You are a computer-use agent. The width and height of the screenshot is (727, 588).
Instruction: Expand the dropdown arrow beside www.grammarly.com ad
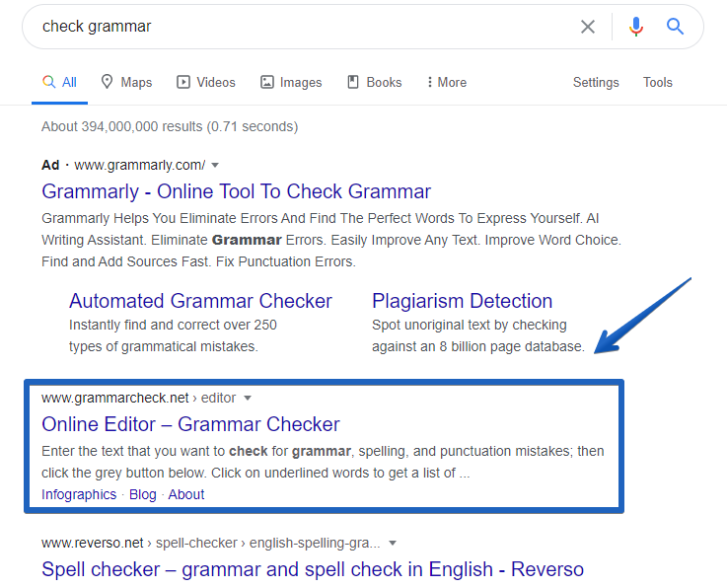click(215, 165)
